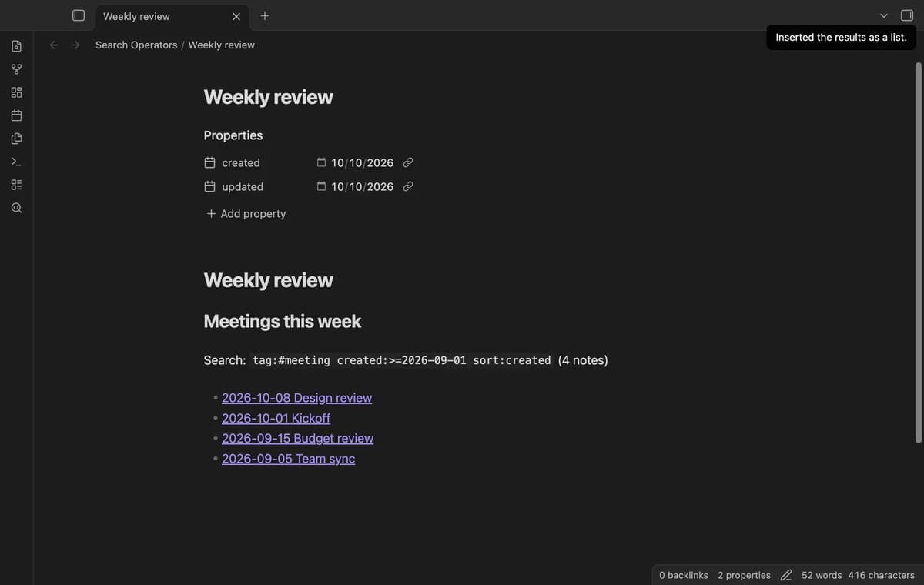Navigate forward with the right arrow
The width and height of the screenshot is (924, 585).
(75, 45)
